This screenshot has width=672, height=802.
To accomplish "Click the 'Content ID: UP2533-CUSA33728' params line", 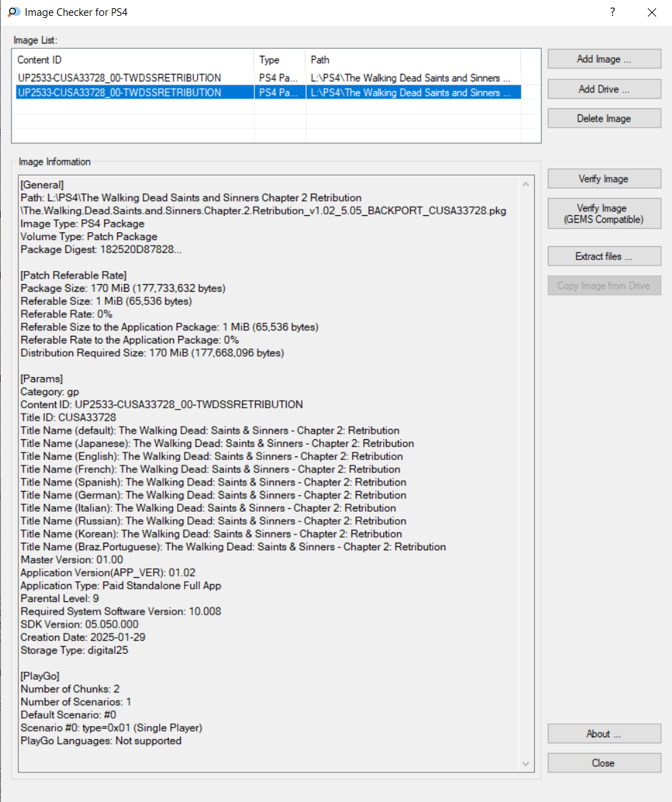I will 161,405.
